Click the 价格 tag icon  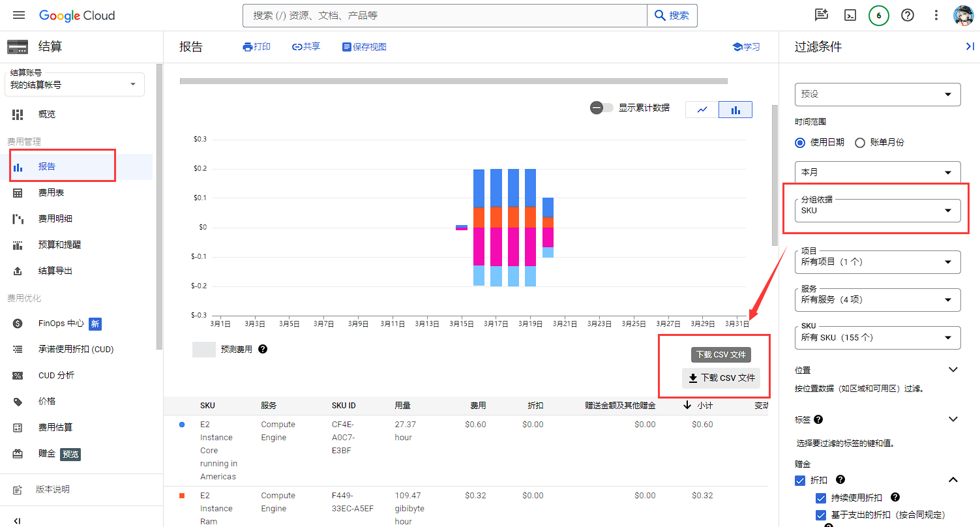[18, 401]
